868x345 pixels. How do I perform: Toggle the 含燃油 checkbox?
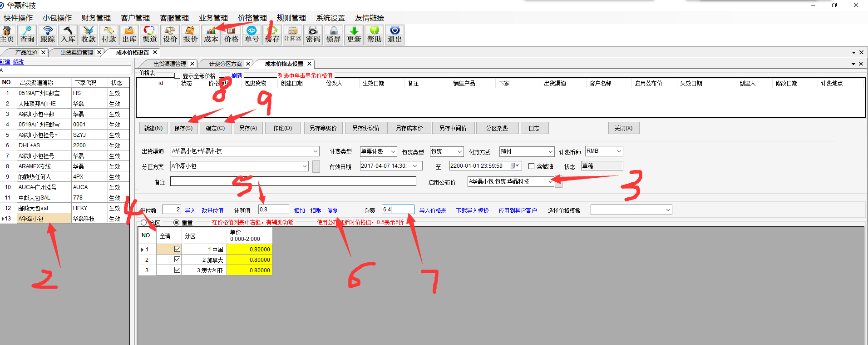pyautogui.click(x=531, y=166)
